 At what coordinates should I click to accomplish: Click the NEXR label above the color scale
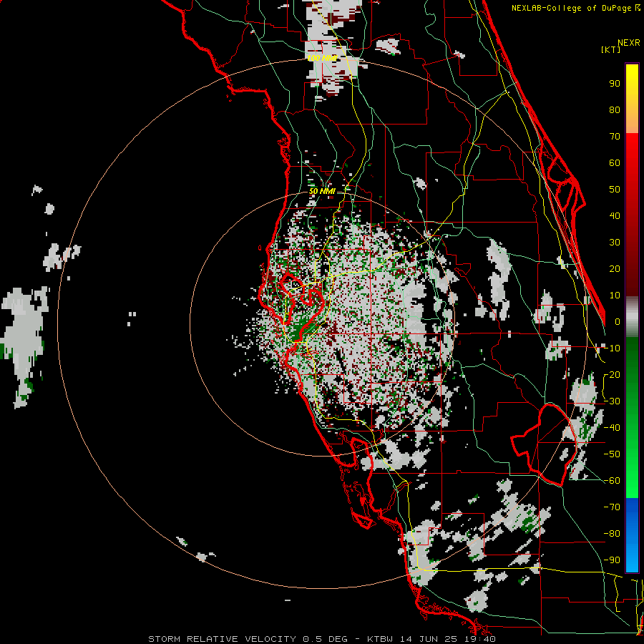[628, 43]
